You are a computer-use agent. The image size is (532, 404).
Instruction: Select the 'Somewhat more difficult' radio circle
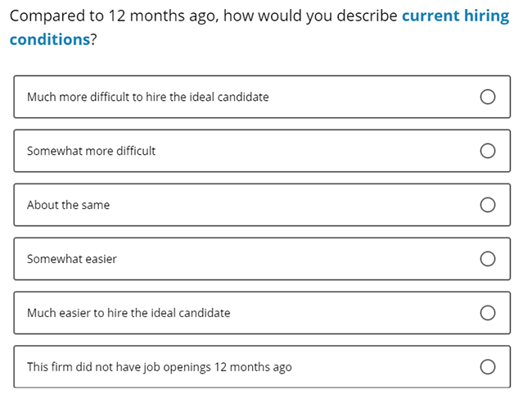(488, 151)
